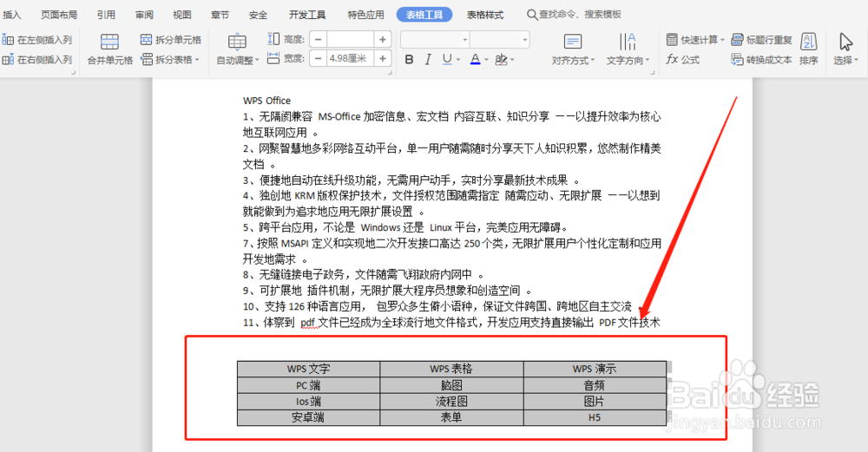Click the width field showing 4.98厘米
Viewport: 868px width, 452px height.
(x=350, y=58)
